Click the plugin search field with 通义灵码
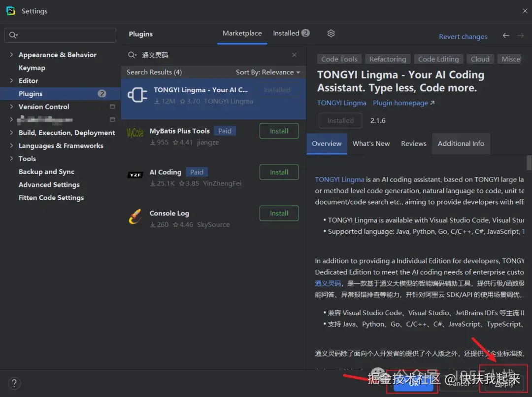Screen dimensions: 532x397 click(213, 55)
